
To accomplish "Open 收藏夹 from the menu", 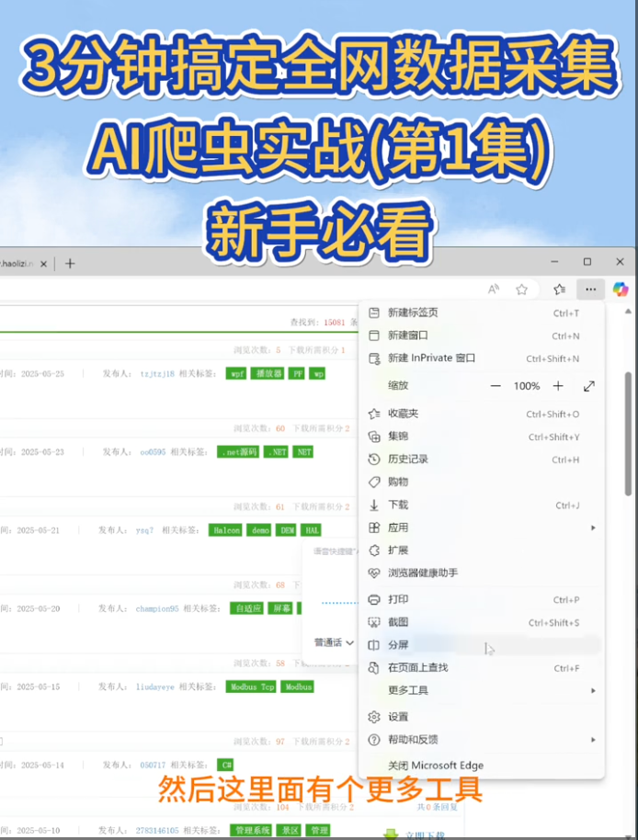I will click(481, 414).
